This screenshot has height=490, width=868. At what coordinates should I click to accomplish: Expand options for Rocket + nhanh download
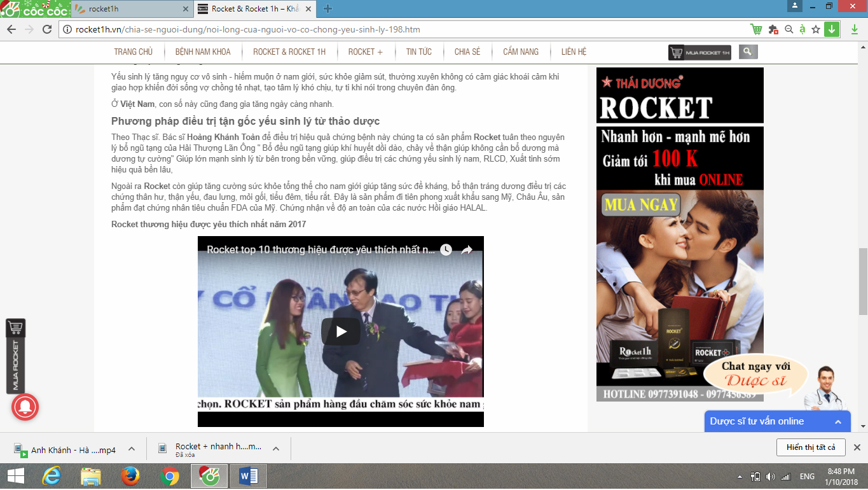click(276, 449)
